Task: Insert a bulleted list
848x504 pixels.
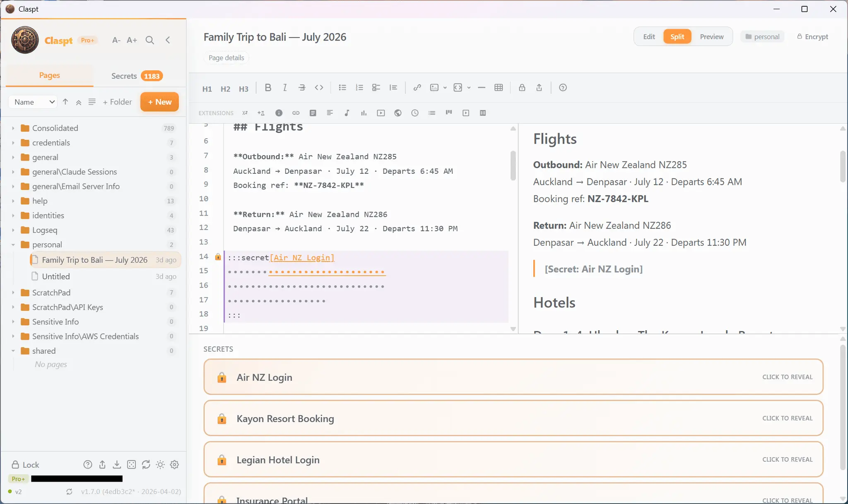Action: 342,88
